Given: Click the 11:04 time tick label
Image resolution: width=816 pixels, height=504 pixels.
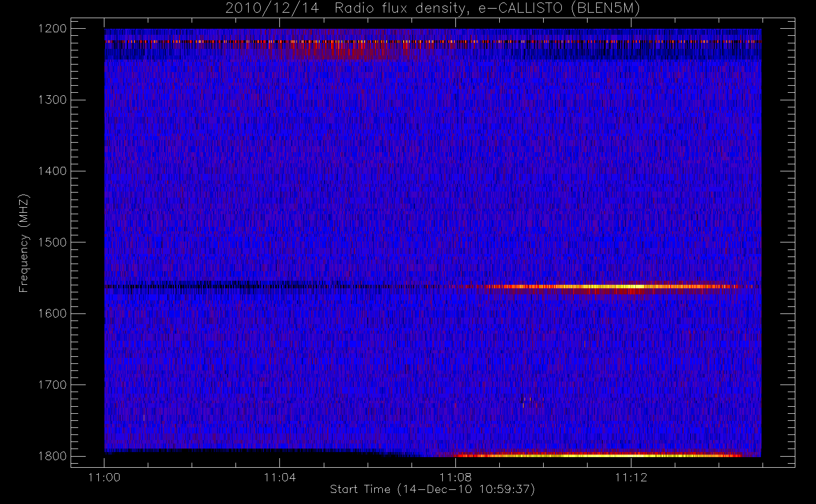Looking at the screenshot, I should point(280,477).
